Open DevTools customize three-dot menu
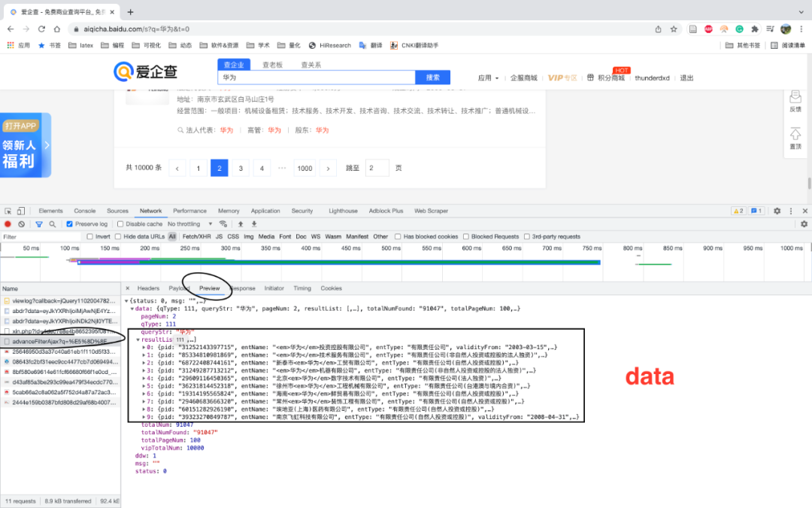812x508 pixels. [x=791, y=211]
